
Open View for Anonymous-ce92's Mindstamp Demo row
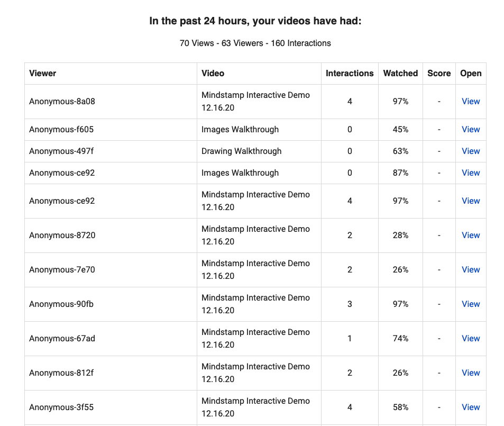[470, 201]
